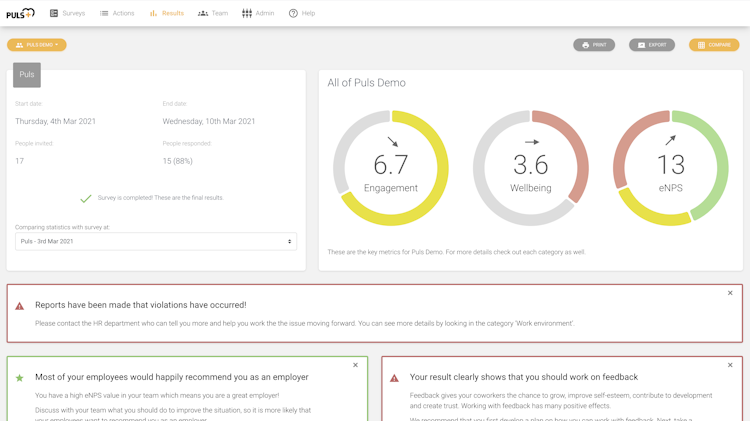Click the Wellbeing 3.6 gauge
The height and width of the screenshot is (421, 750).
[531, 168]
